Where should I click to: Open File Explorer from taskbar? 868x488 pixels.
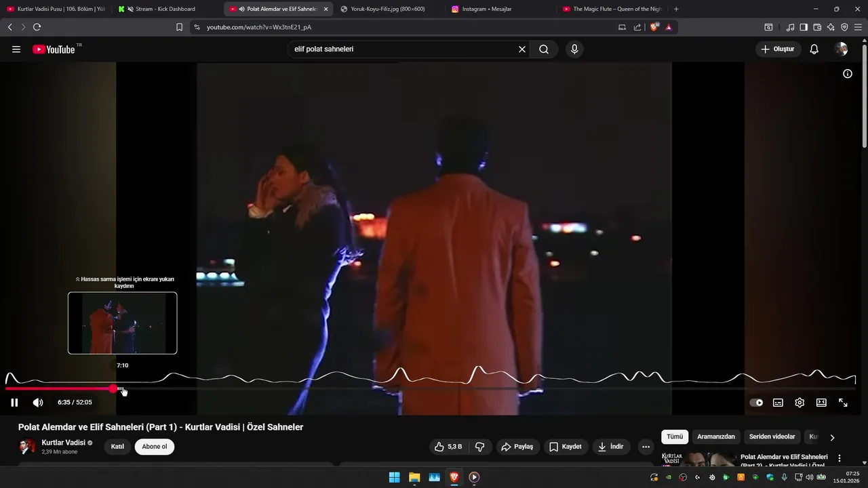(x=414, y=477)
